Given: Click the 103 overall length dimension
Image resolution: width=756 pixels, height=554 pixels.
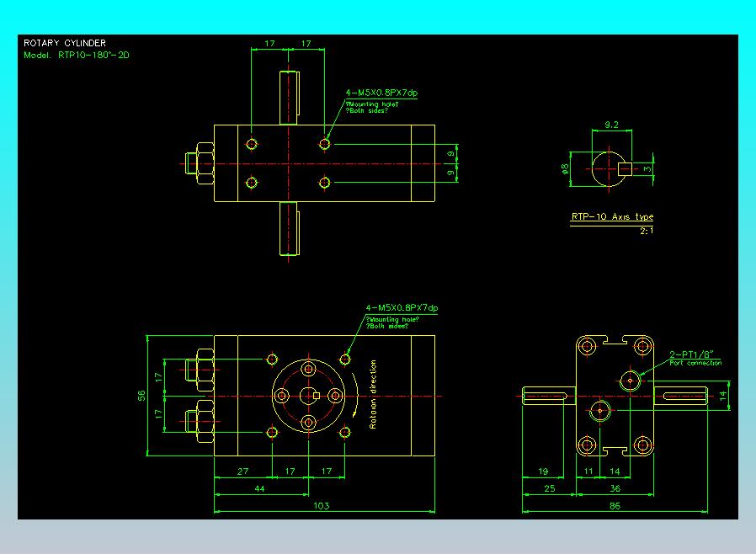Looking at the screenshot, I should tap(321, 506).
